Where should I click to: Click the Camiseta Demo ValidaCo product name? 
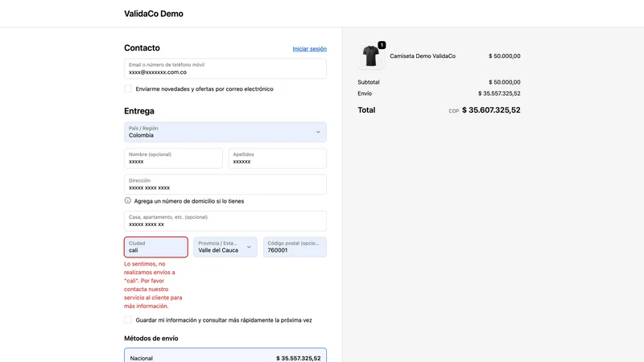[x=422, y=56]
